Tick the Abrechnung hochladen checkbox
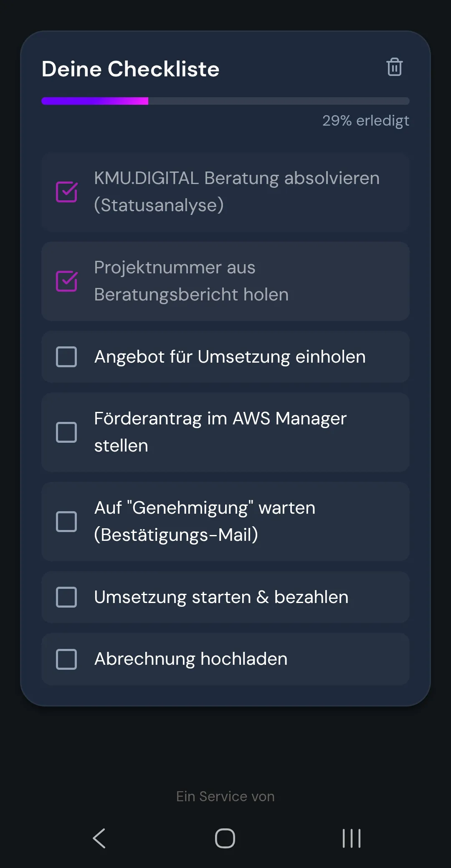Screen dimensions: 451x868 pyautogui.click(x=66, y=659)
